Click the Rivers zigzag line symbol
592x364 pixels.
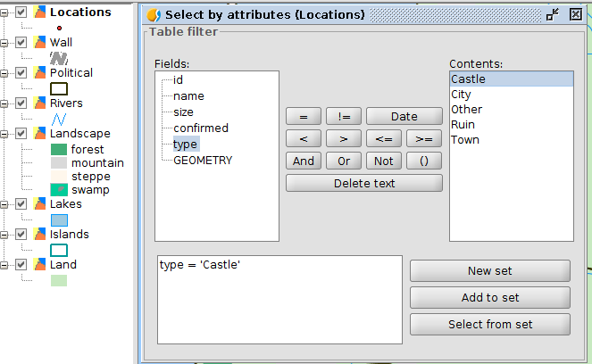[59, 118]
